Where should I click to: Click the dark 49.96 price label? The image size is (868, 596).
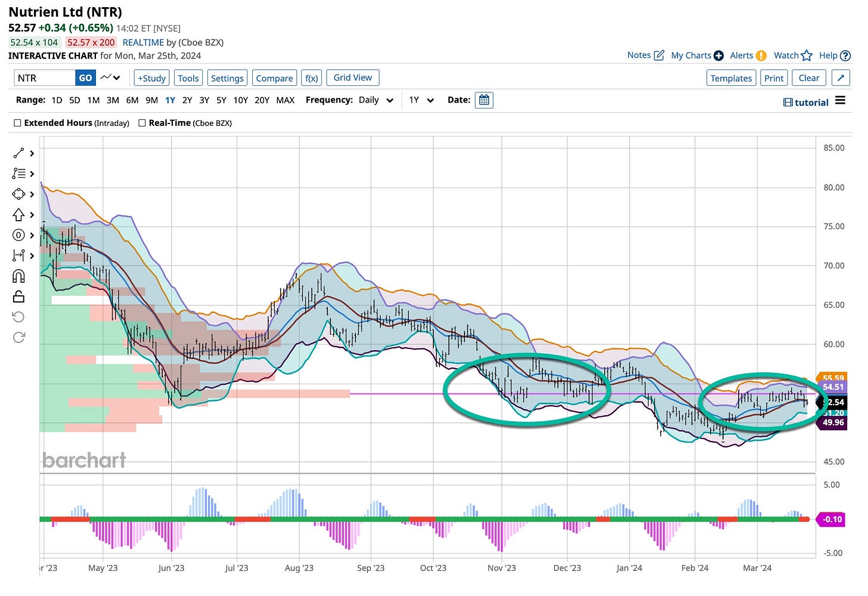(x=833, y=422)
